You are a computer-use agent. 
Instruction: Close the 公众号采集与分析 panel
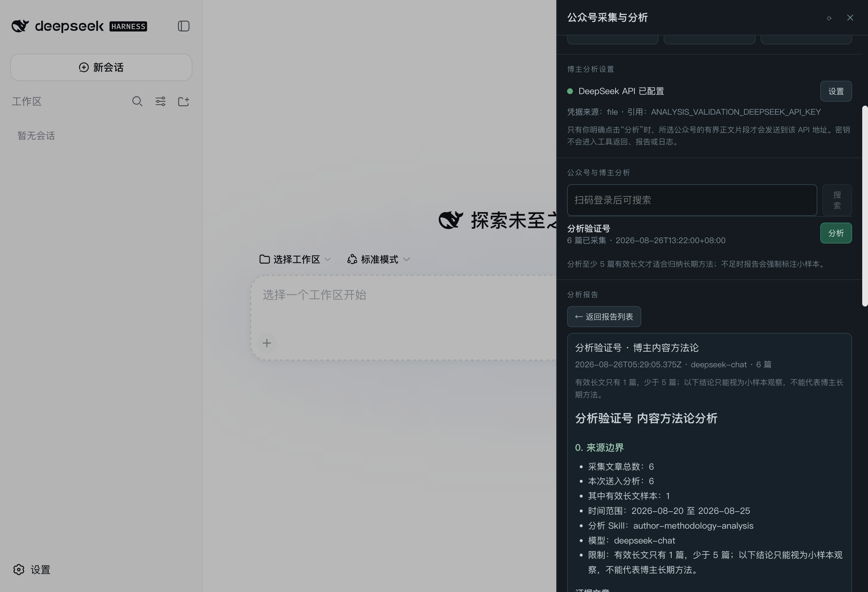click(x=850, y=18)
